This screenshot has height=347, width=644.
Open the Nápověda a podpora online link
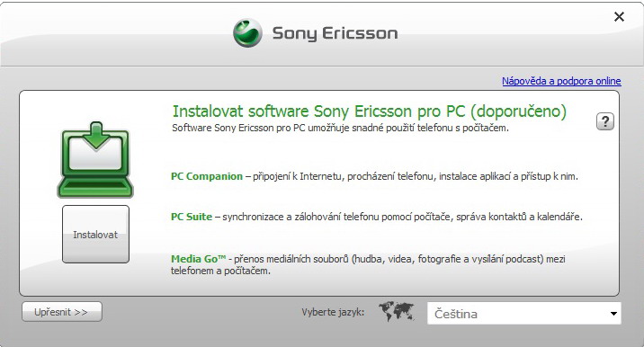pyautogui.click(x=561, y=81)
